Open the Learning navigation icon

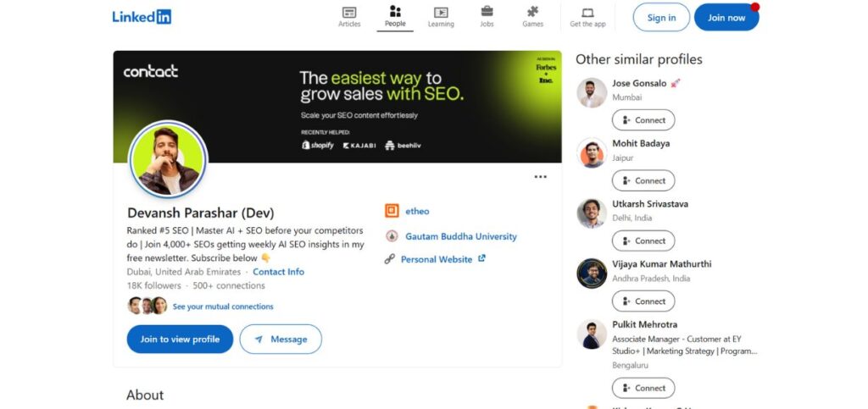coord(441,13)
